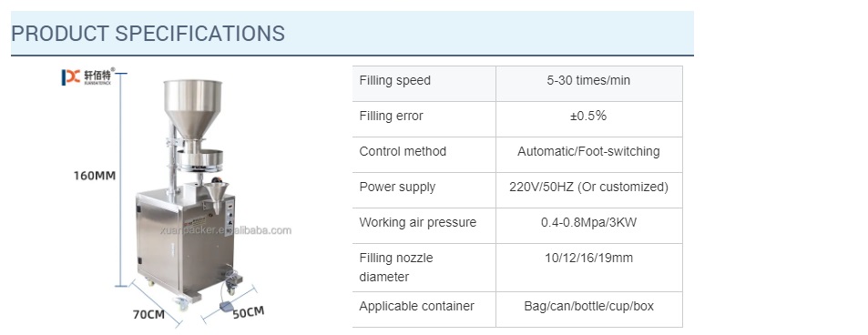Click the Automatic/Foot-switching value
This screenshot has height=335, width=868.
coord(588,151)
